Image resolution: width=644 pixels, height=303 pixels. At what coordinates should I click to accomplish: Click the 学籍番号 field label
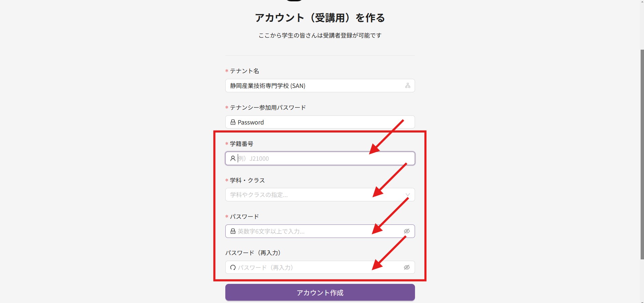coord(241,144)
